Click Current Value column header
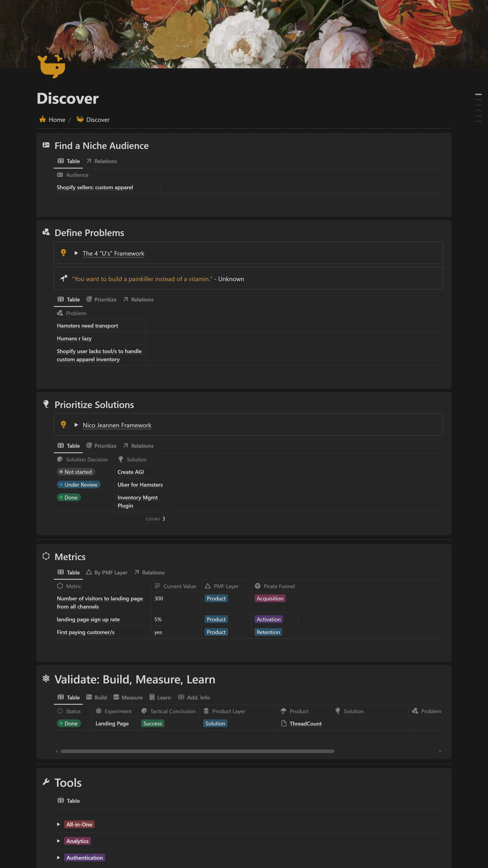488x868 pixels. 175,586
